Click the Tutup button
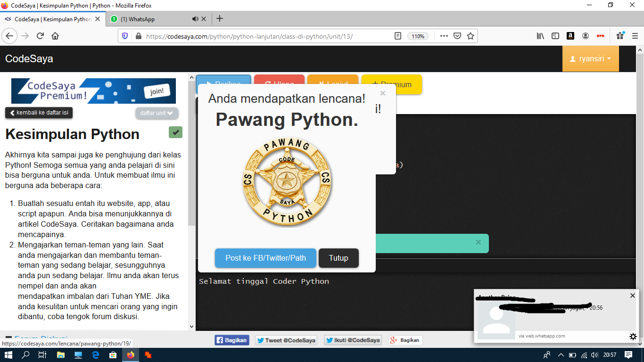The height and width of the screenshot is (362, 644). coord(339,258)
